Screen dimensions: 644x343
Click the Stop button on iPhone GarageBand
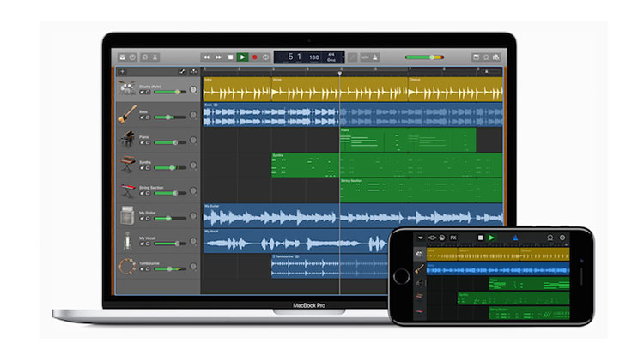480,238
